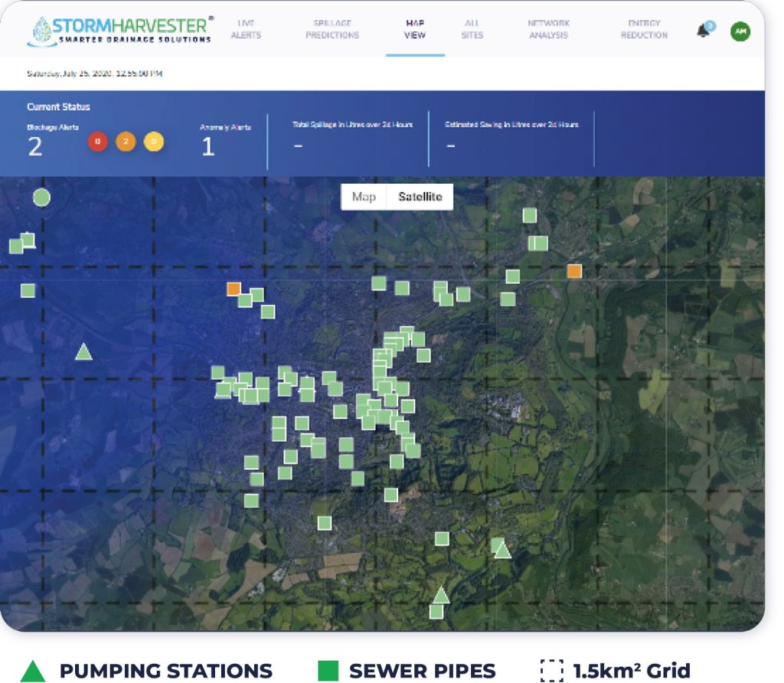
Task: Switch the map to Map view
Action: coord(364,197)
